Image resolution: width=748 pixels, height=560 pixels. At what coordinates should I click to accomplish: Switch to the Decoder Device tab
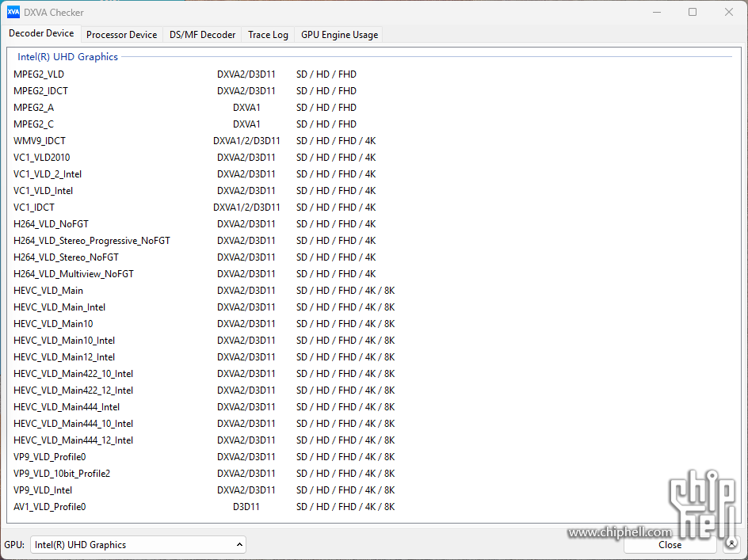[41, 33]
